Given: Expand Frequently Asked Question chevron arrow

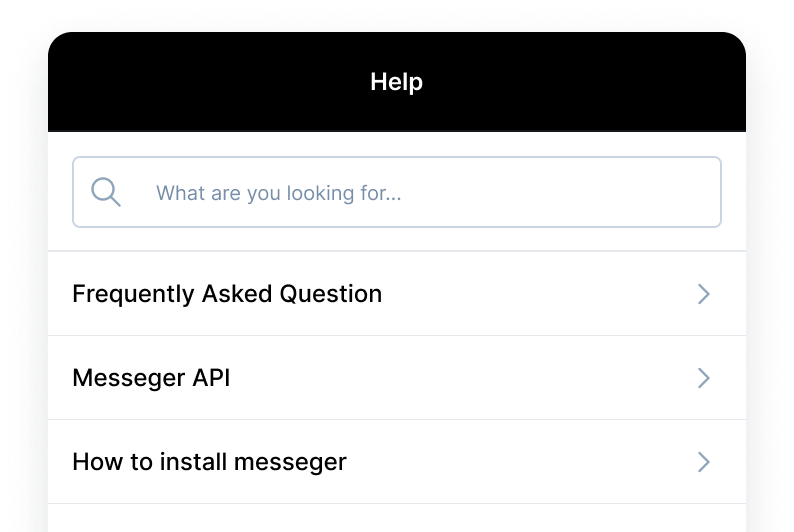Looking at the screenshot, I should click(x=704, y=294).
